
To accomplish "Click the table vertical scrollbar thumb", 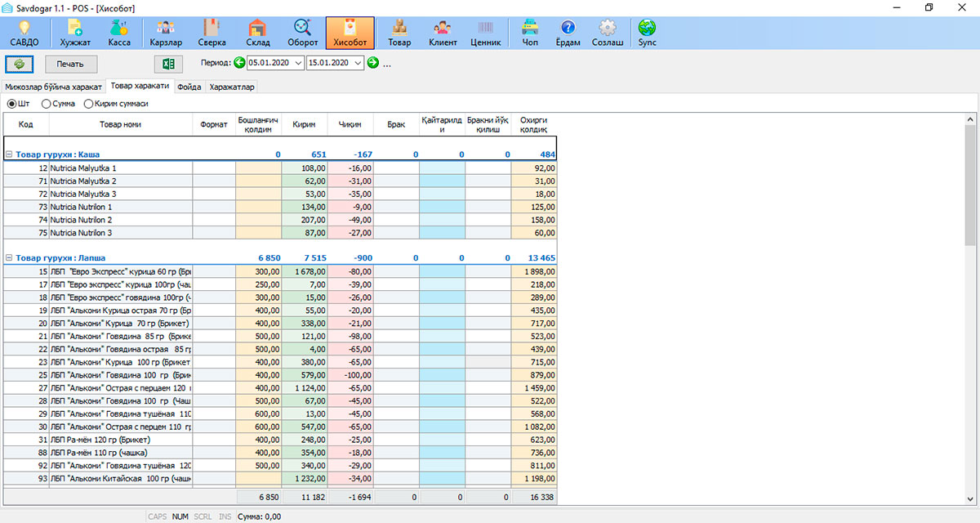I will pos(970,185).
